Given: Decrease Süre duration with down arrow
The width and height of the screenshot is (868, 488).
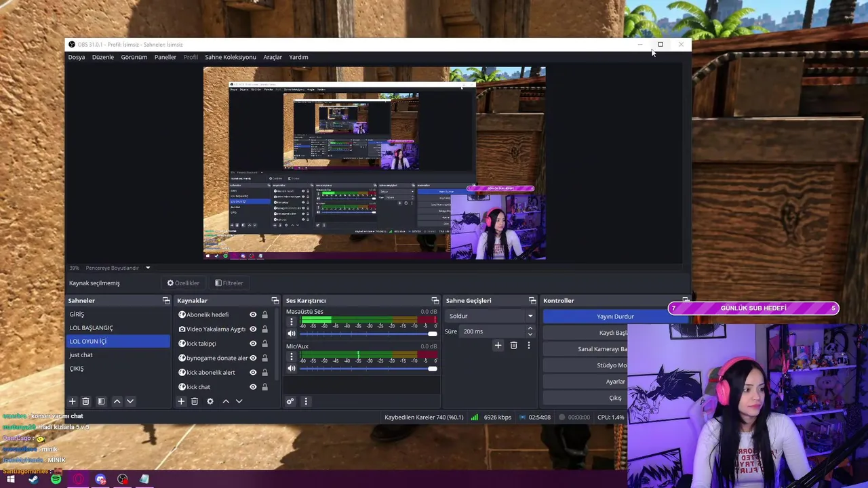Looking at the screenshot, I should point(530,334).
